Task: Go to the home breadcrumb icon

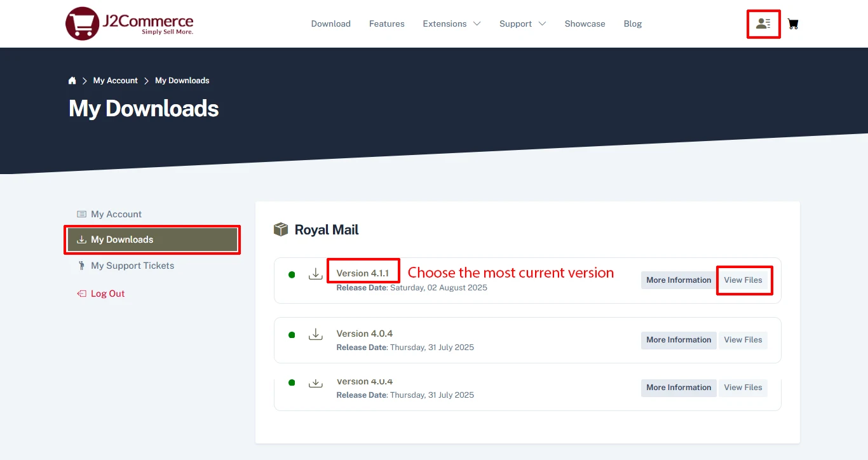Action: tap(72, 81)
